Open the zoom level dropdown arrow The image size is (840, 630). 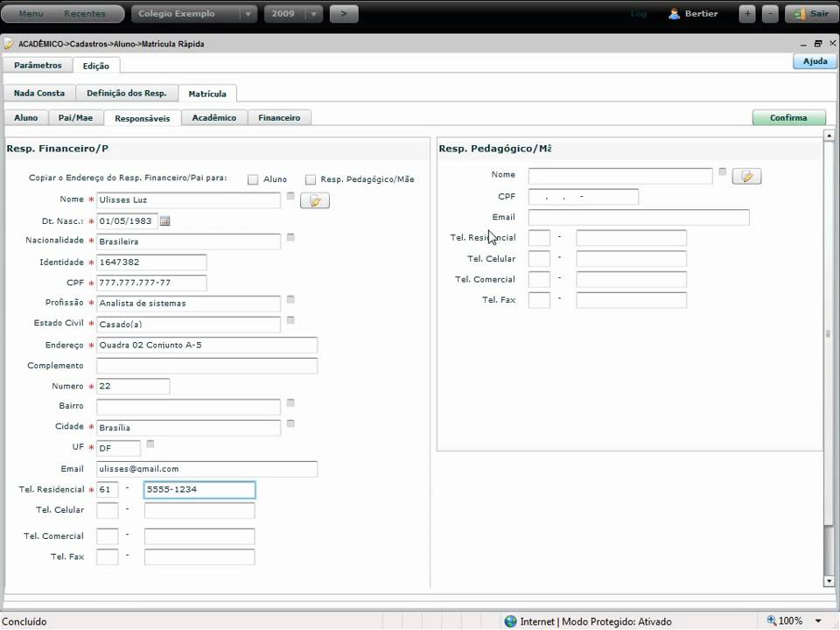(818, 621)
